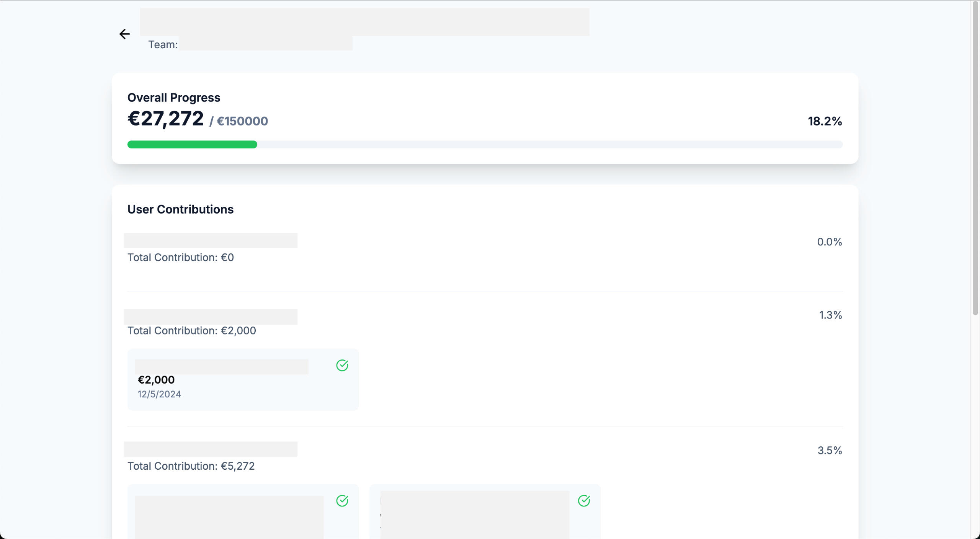Click the vertical page scrollbar thumb
Screen dimensions: 980x539
975,157
